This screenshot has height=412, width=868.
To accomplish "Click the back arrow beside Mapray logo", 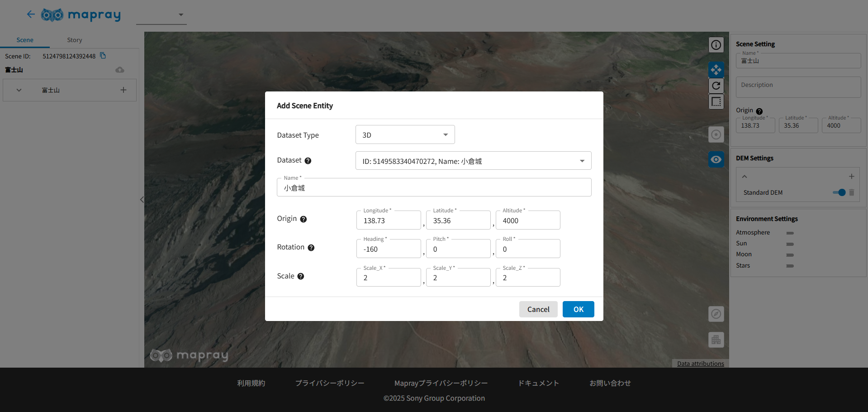I will point(31,14).
